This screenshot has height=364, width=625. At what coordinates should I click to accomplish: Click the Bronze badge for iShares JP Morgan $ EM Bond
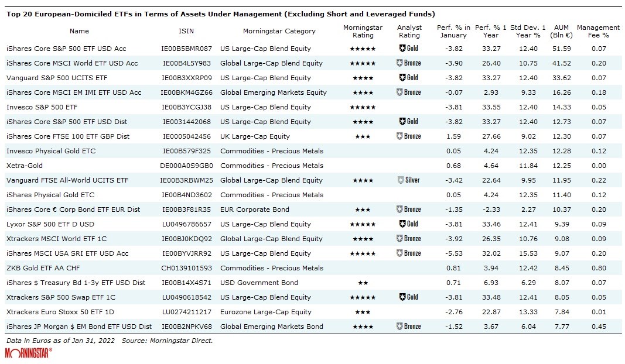coord(408,327)
